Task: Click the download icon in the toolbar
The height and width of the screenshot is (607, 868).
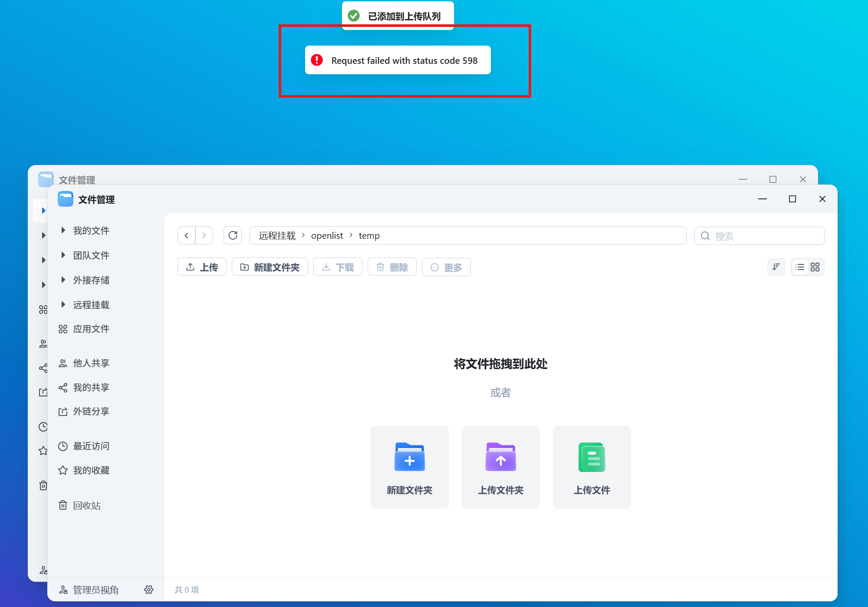Action: [x=325, y=267]
